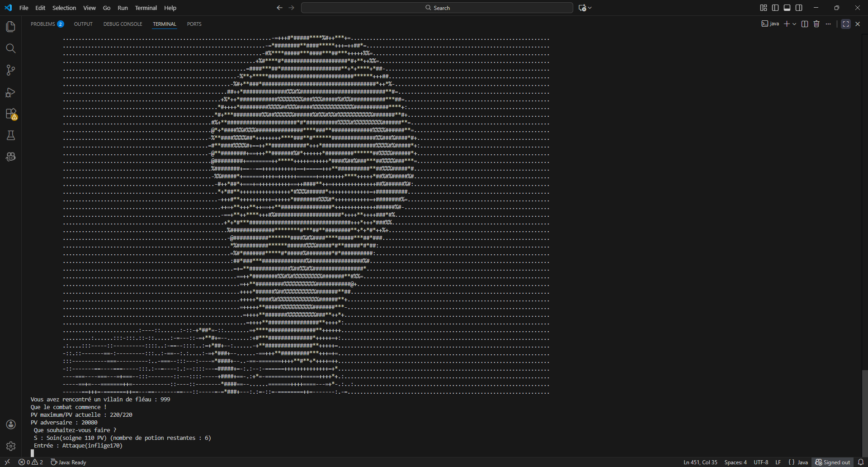Image resolution: width=868 pixels, height=467 pixels.
Task: Open the Explorer view
Action: coord(11,27)
